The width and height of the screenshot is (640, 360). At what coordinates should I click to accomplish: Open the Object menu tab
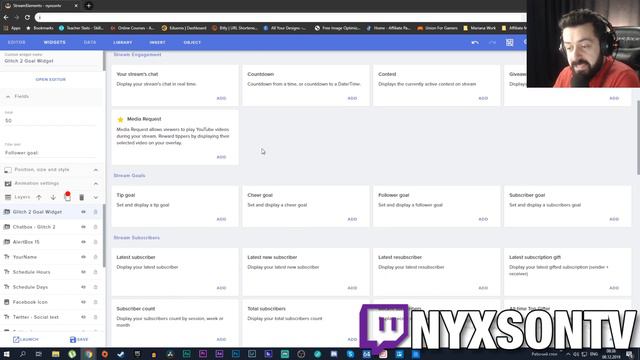(192, 42)
